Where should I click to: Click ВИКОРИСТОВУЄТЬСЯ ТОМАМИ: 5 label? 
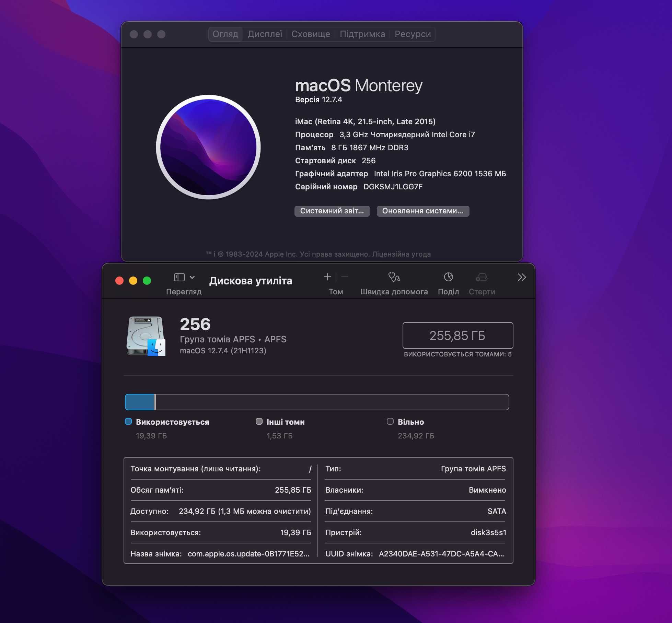click(457, 354)
